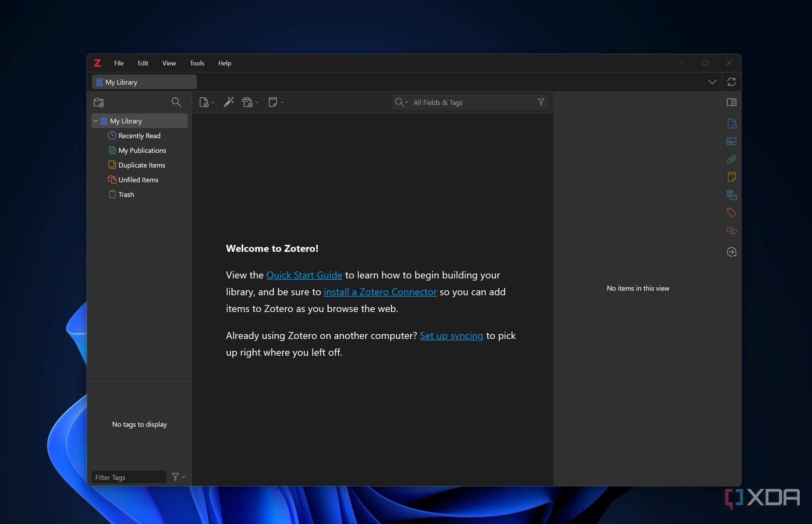812x524 pixels.
Task: Jump to Abstract section icon
Action: click(x=732, y=141)
